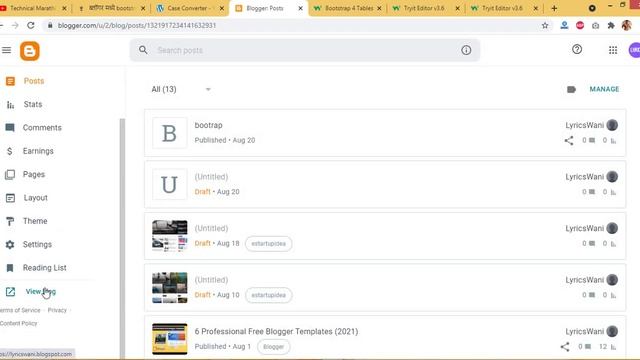Close the Case Converter tab
This screenshot has height=360, width=640.
point(222,8)
